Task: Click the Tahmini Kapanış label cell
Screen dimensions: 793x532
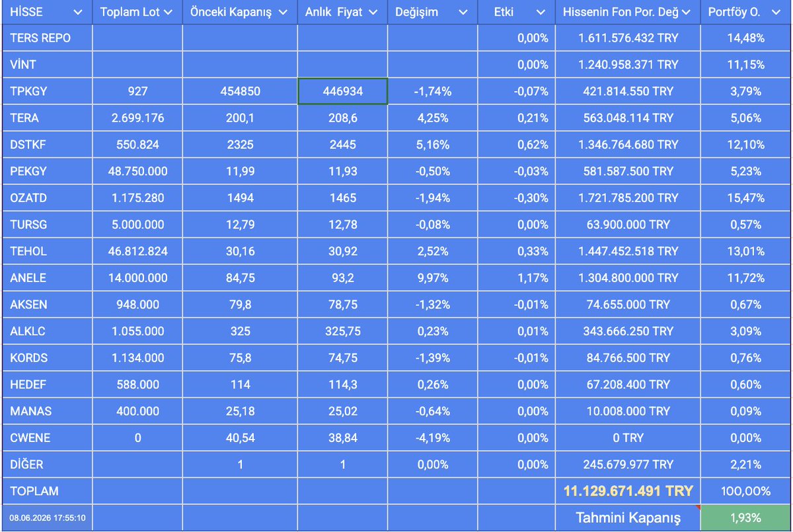Action: click(628, 517)
